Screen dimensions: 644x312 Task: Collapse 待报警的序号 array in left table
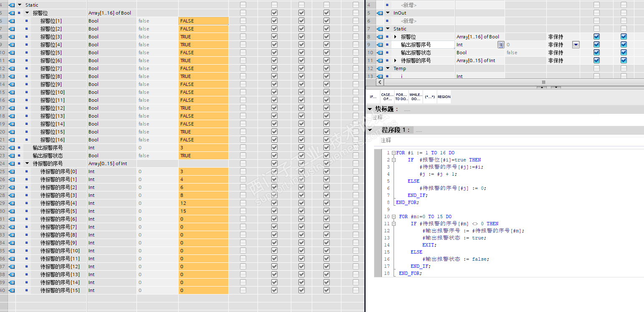click(27, 164)
